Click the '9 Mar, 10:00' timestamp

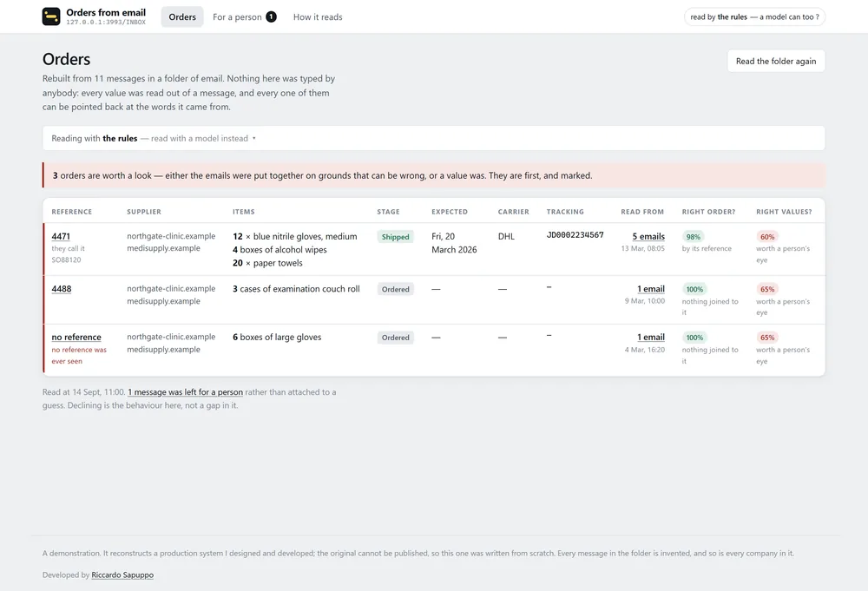645,301
